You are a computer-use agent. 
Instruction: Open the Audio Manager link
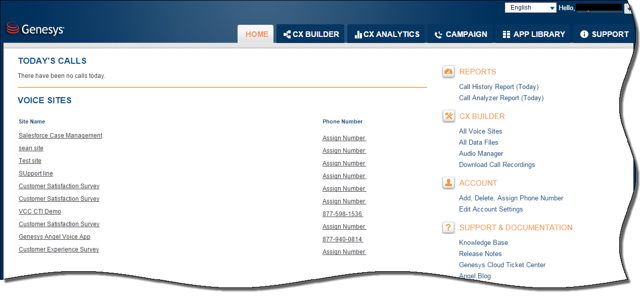click(x=481, y=154)
